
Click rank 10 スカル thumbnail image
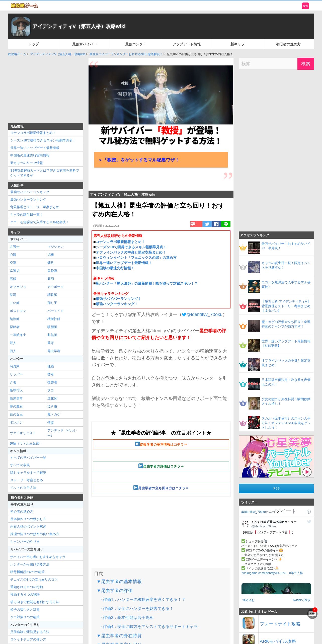[x=254, y=423]
